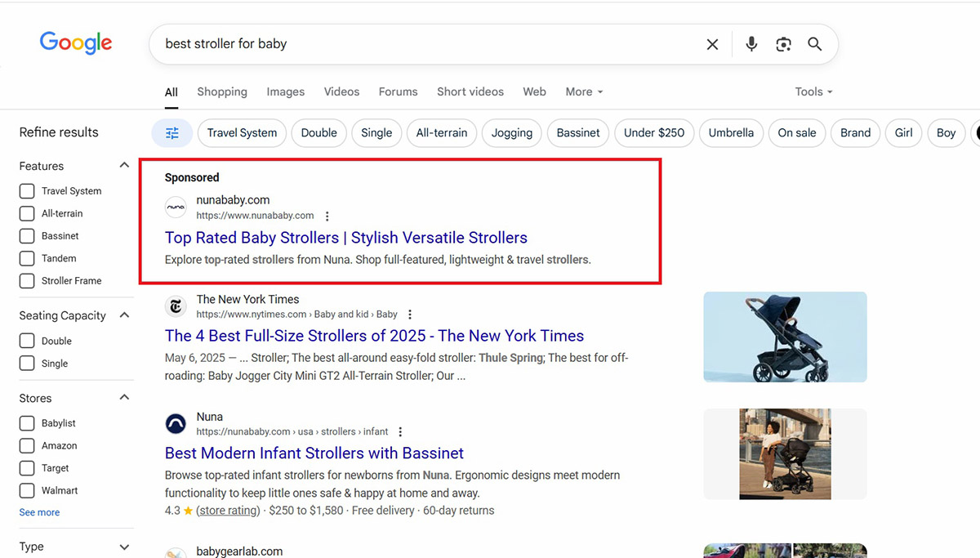980x558 pixels.
Task: Check the Tandem checkbox under Features
Action: [x=28, y=257]
